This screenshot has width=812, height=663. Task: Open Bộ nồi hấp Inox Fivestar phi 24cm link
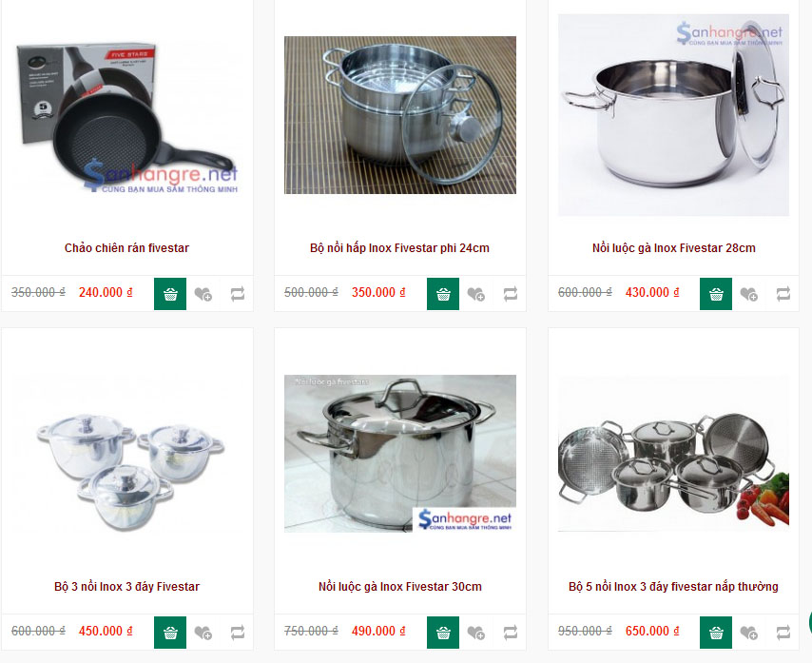tap(399, 248)
